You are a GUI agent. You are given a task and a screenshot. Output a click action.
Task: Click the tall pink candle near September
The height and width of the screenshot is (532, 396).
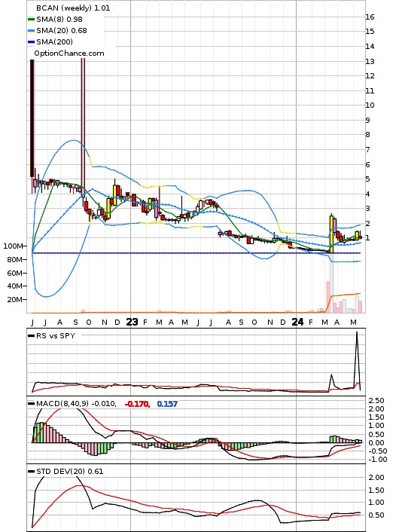coord(83,126)
